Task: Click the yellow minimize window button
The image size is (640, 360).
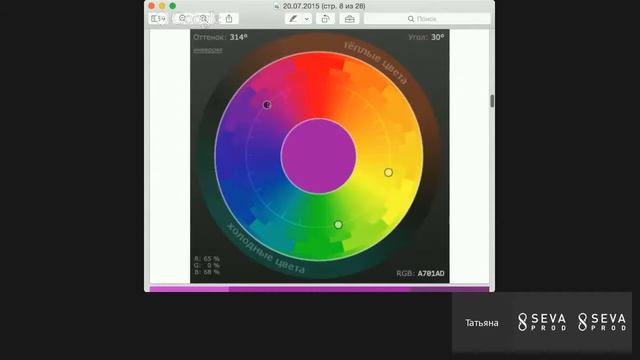Action: click(x=162, y=6)
